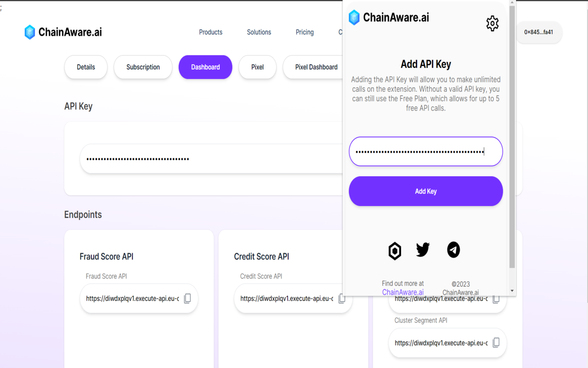Open the Products navigation dropdown
The width and height of the screenshot is (588, 368).
pos(210,32)
